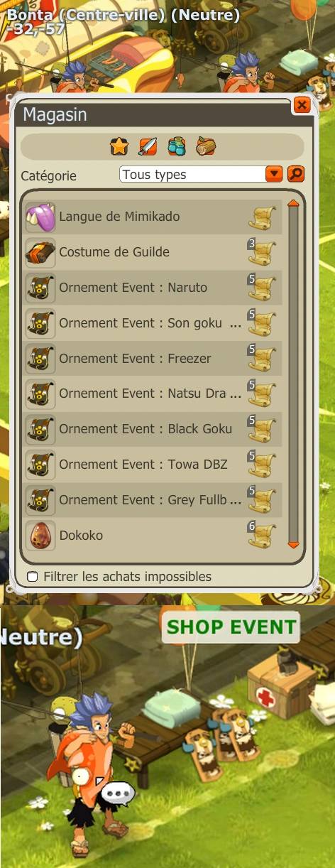Toggle Filtrer les achats impossibles checkbox
Viewport: 335px width, 868px height.
click(x=32, y=576)
